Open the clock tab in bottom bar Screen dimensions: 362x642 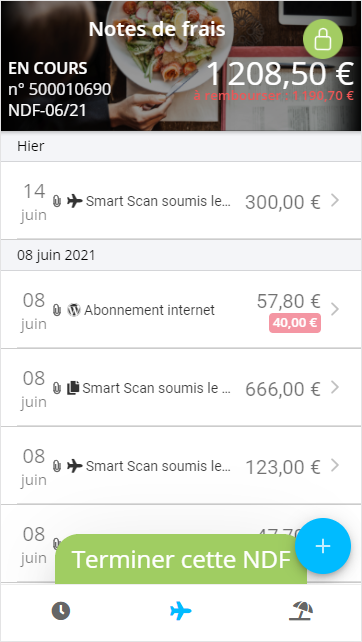tap(61, 611)
